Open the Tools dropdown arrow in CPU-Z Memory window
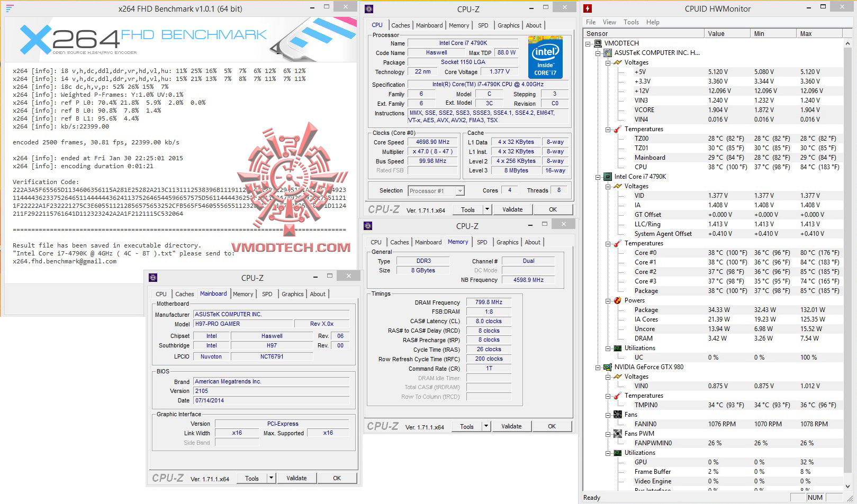This screenshot has height=504, width=857. coord(486,426)
